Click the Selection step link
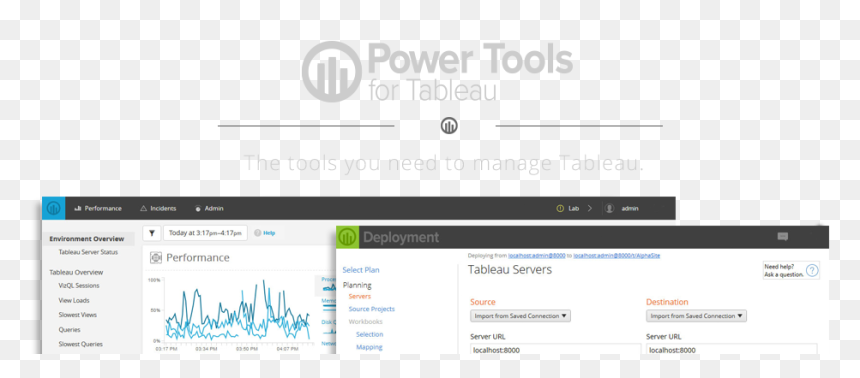Image resolution: width=860 pixels, height=378 pixels. [x=369, y=334]
